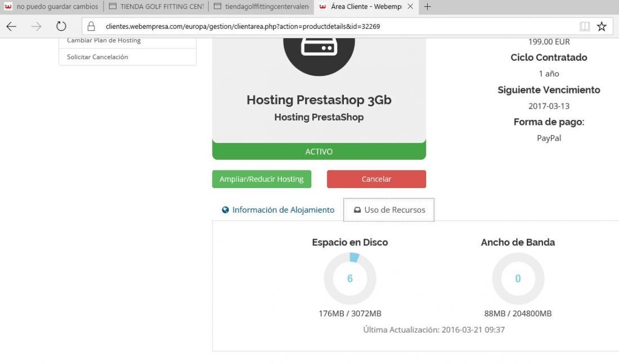Click the Última Actualización timestamp
This screenshot has width=619, height=364.
coord(434,330)
